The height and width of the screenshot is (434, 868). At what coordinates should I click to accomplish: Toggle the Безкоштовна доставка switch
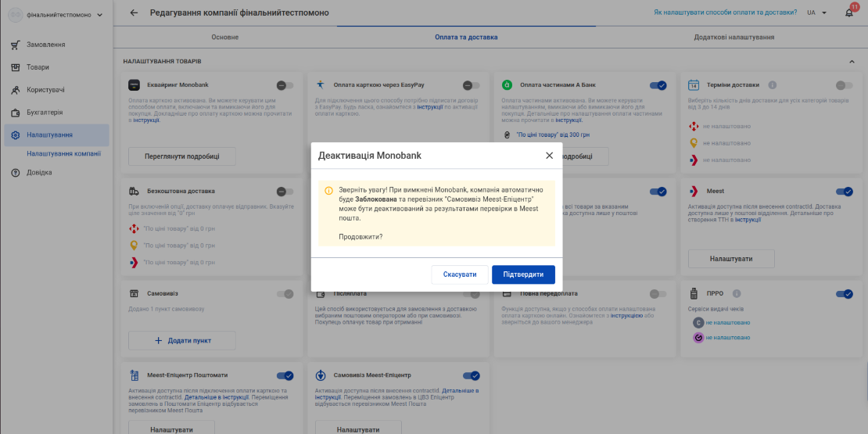(x=285, y=192)
